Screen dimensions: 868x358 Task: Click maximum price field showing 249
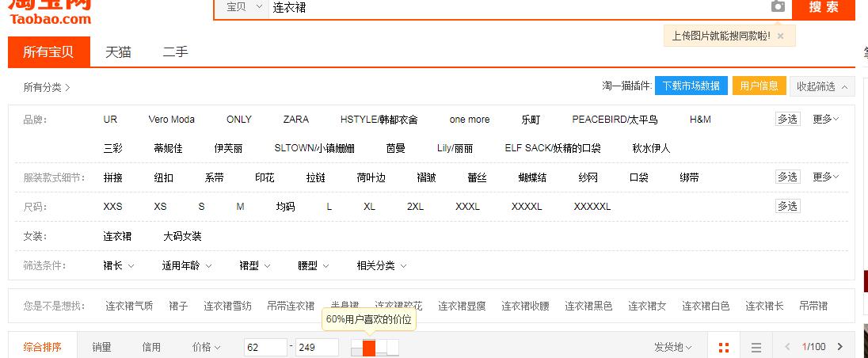[318, 348]
